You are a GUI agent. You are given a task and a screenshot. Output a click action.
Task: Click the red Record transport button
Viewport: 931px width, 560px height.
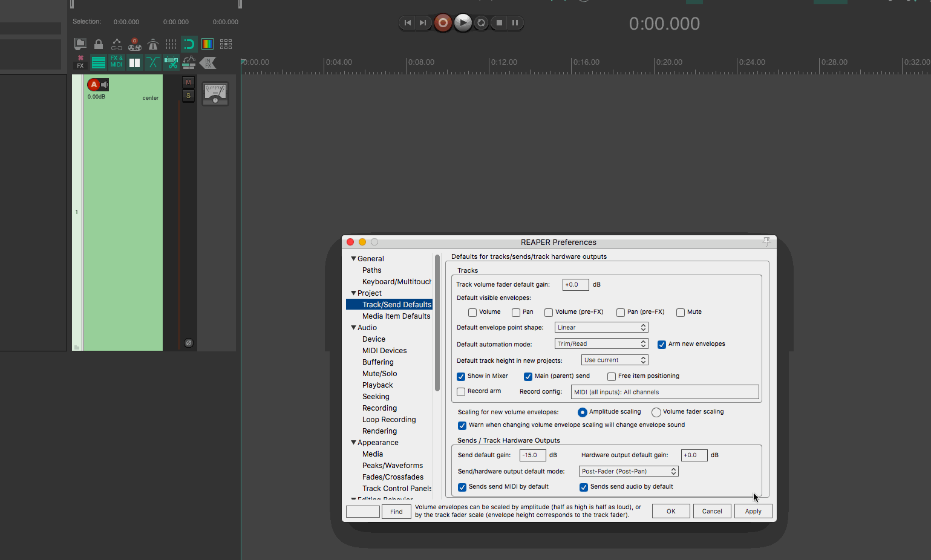(443, 23)
